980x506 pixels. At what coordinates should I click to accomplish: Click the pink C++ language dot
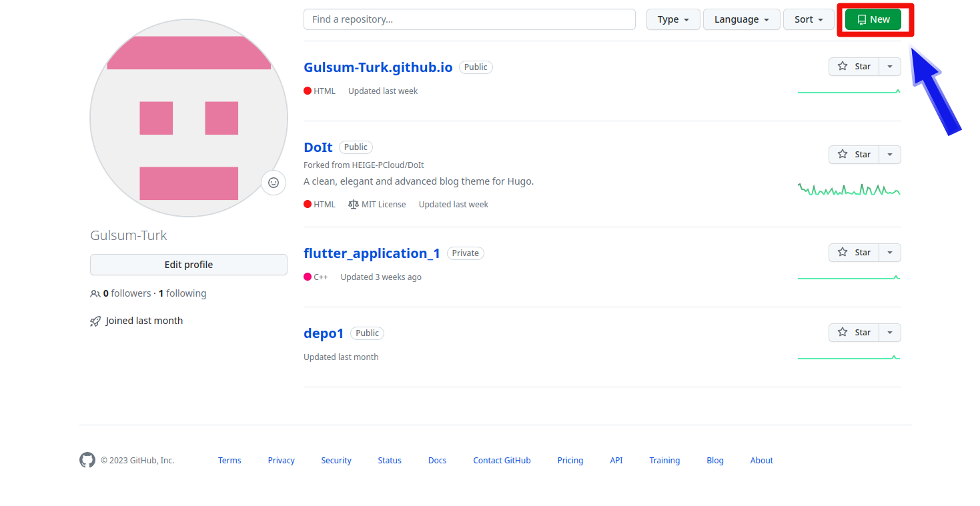click(308, 277)
